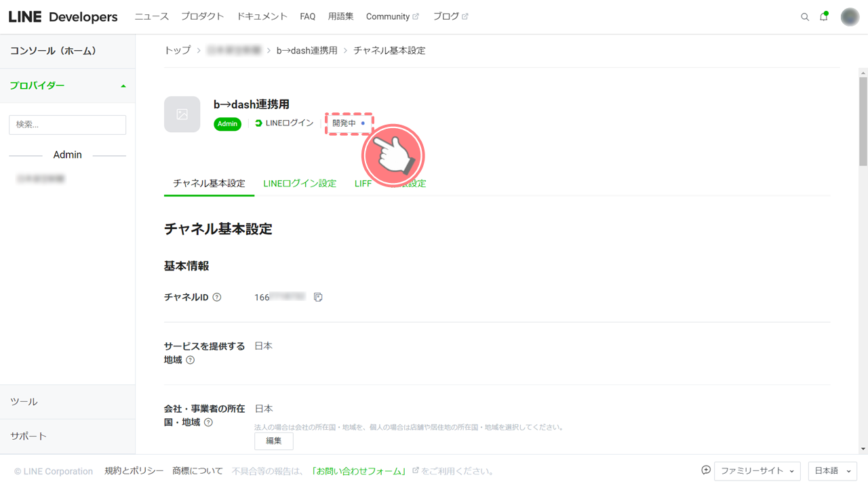Click help icon next to チャネルID

tap(217, 298)
